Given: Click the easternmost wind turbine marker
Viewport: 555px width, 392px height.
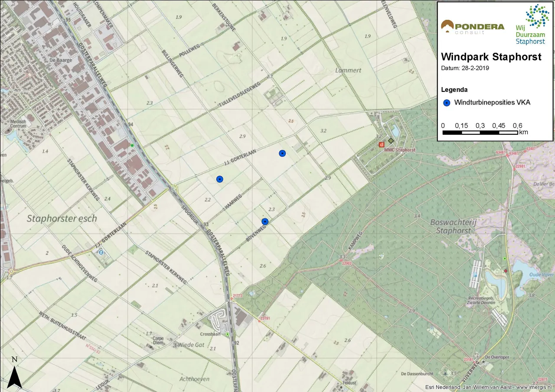Looking at the screenshot, I should 282,153.
